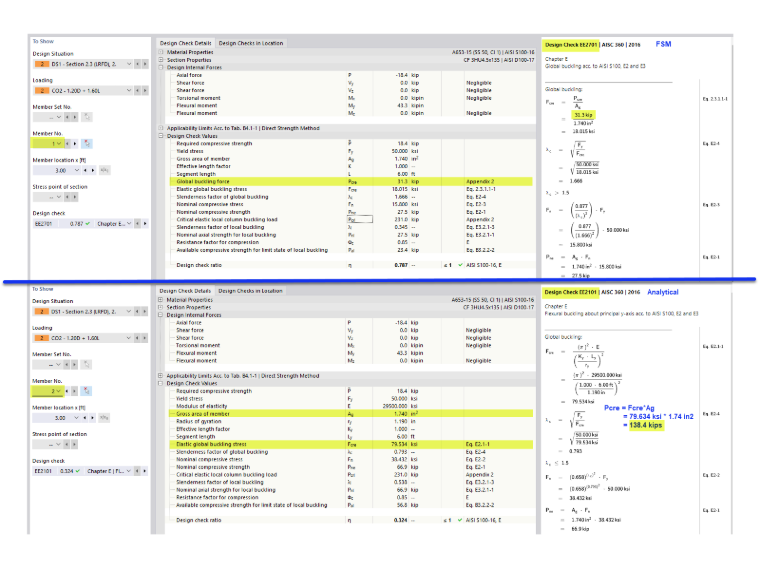
Task: Open Member No. dropdown showing 1
Action: pyautogui.click(x=59, y=143)
